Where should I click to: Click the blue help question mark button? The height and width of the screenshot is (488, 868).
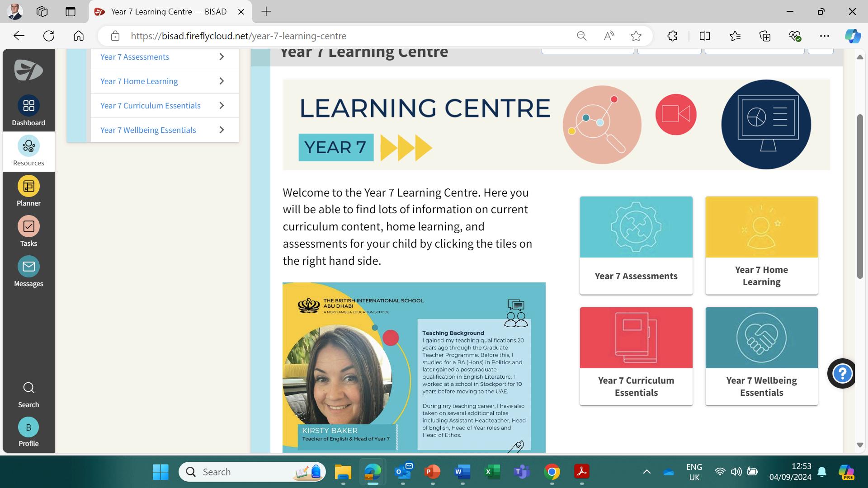pos(842,374)
